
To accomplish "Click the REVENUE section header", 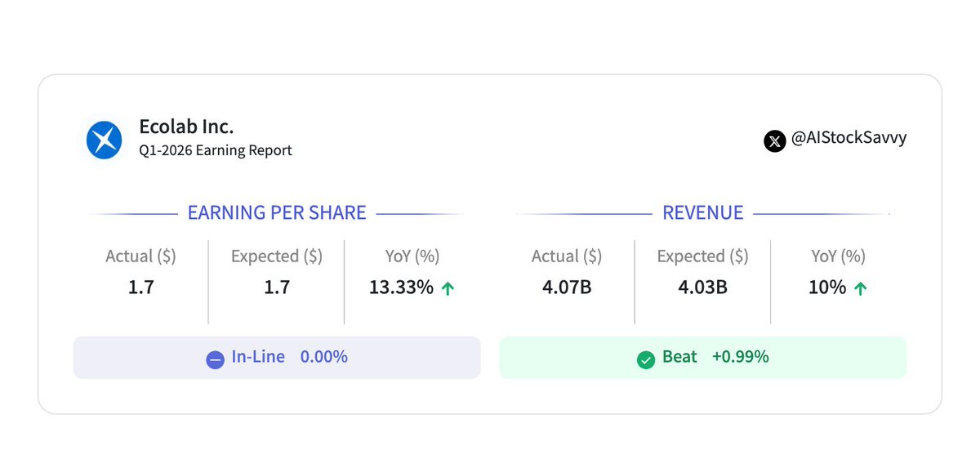I will (x=702, y=213).
